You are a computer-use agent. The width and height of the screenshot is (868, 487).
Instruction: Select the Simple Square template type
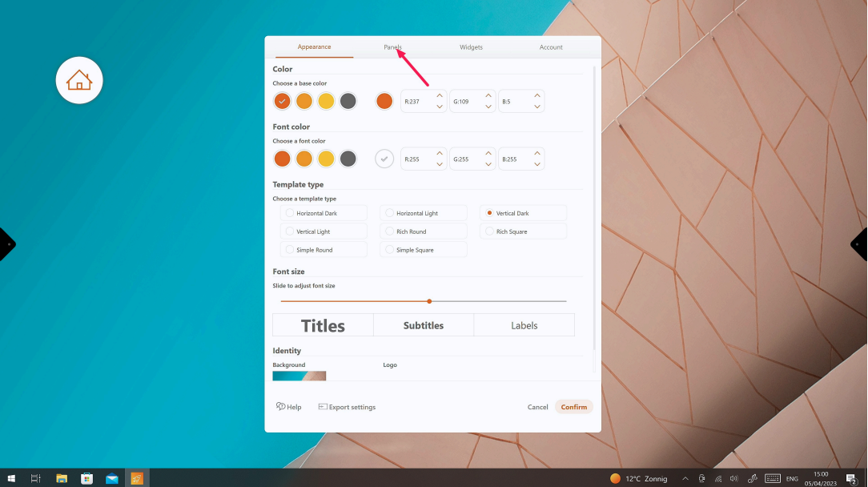point(390,250)
